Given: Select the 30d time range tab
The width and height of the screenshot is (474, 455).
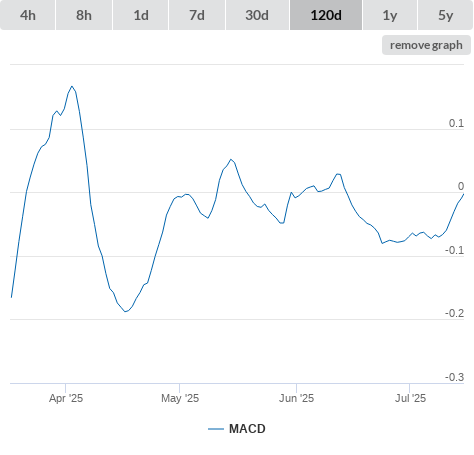Looking at the screenshot, I should point(257,15).
